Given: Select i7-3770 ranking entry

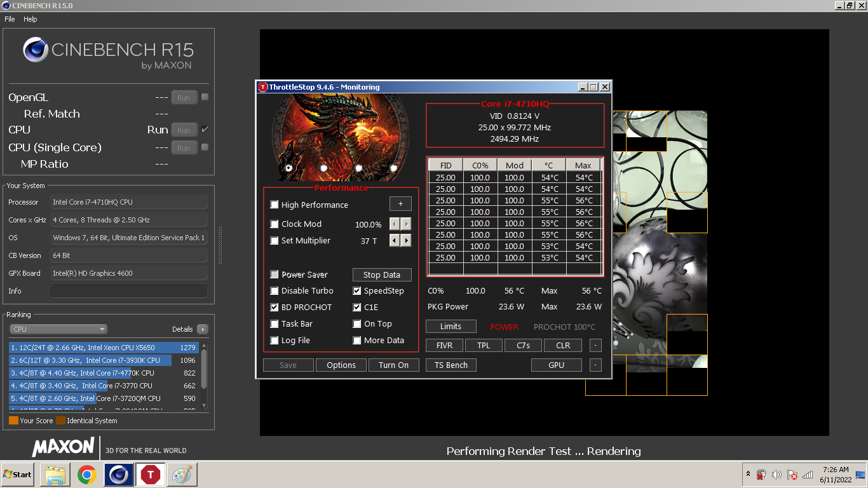Looking at the screenshot, I should pyautogui.click(x=104, y=386).
